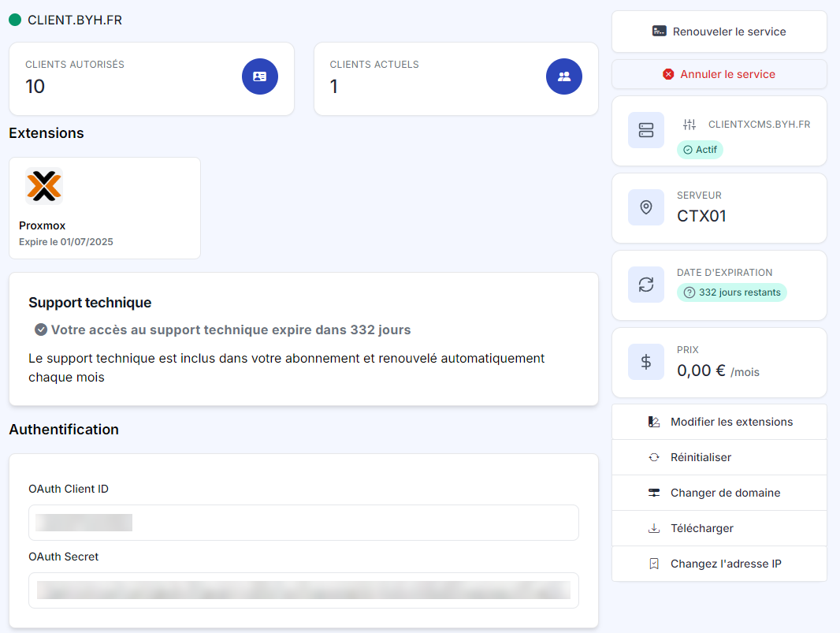840x633 pixels.
Task: Click the server icon next to CLIENTXCMS.BYH.FR
Action: coord(646,130)
